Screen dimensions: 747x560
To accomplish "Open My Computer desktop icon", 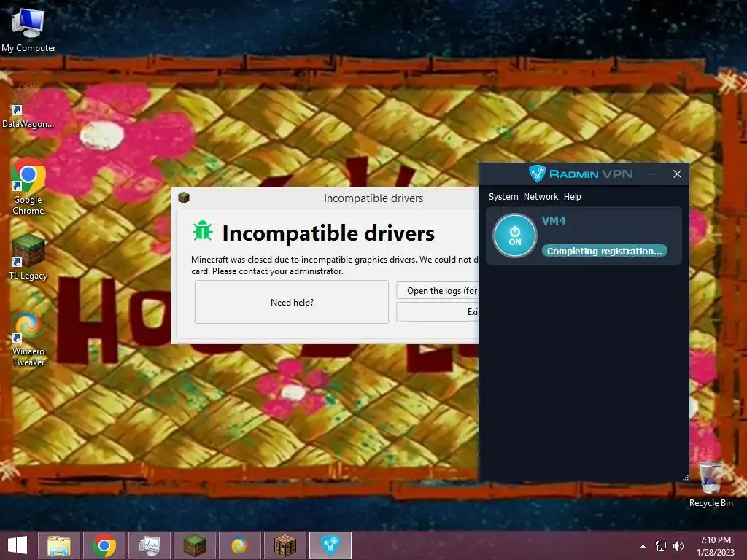I will pos(28,29).
